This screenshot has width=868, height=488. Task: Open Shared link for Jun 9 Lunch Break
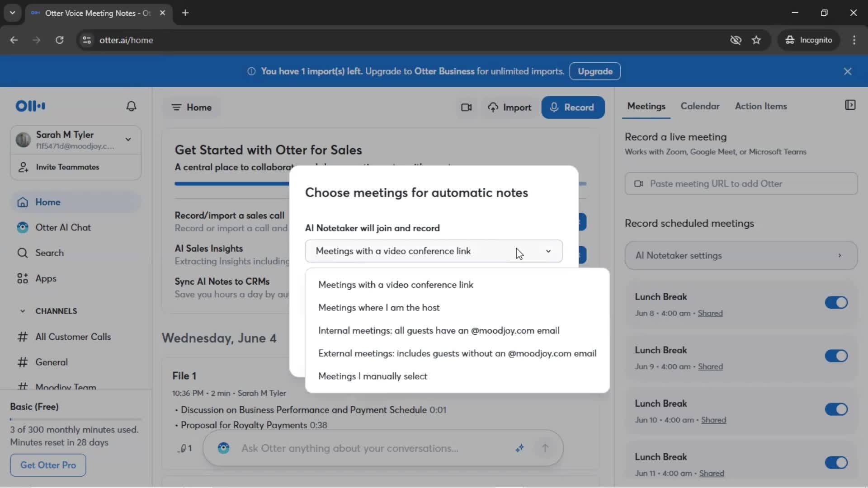[x=710, y=366]
